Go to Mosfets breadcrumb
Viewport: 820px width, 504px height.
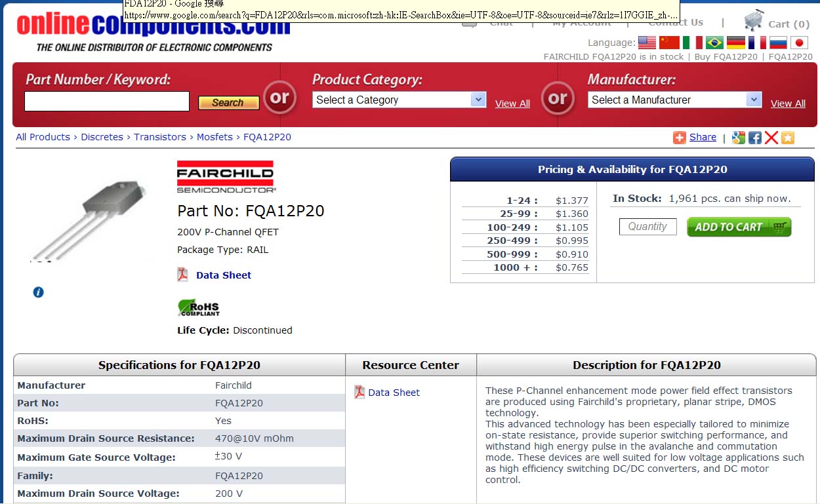coord(215,137)
